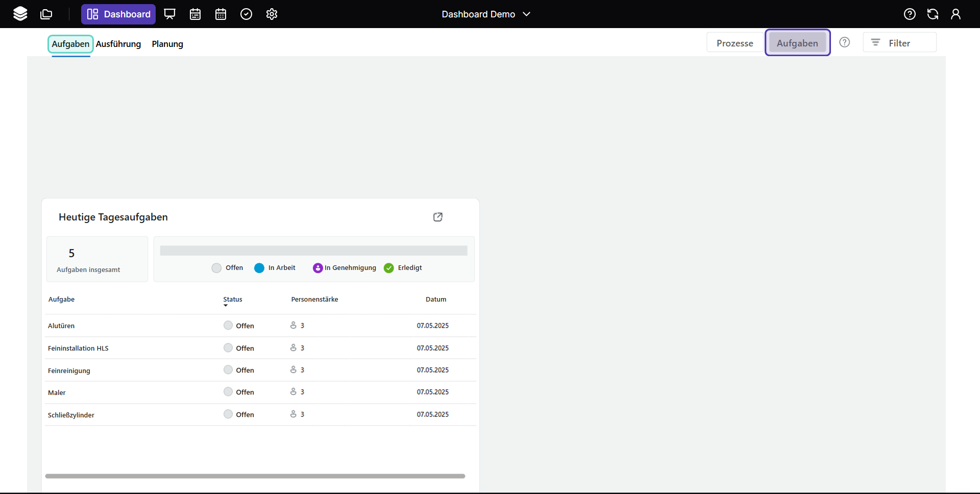Click the Prozesse button

[734, 43]
